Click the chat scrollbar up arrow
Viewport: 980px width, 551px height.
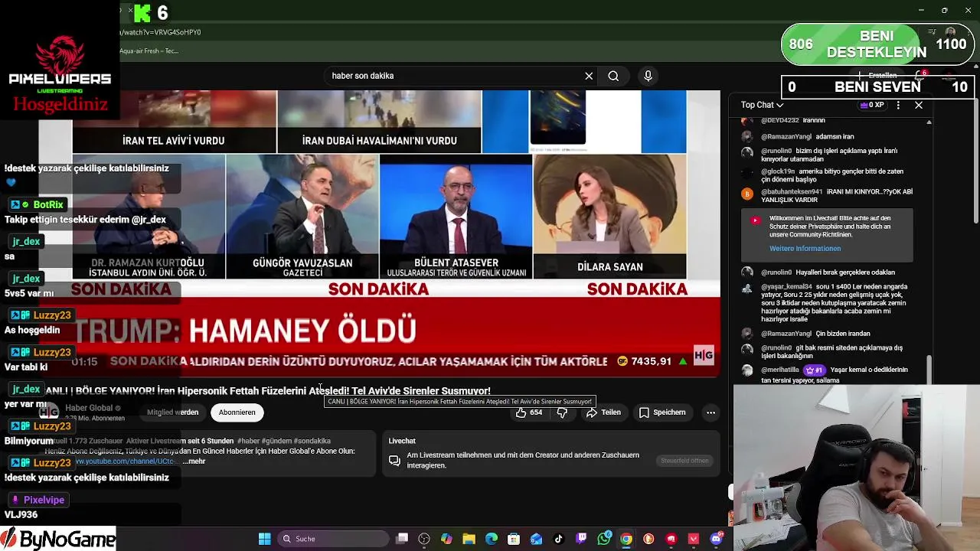(x=929, y=122)
